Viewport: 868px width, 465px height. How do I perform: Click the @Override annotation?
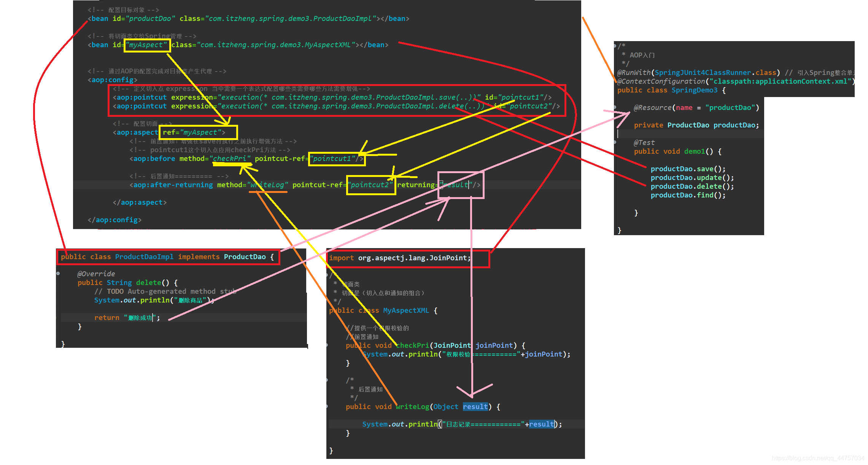pos(96,274)
